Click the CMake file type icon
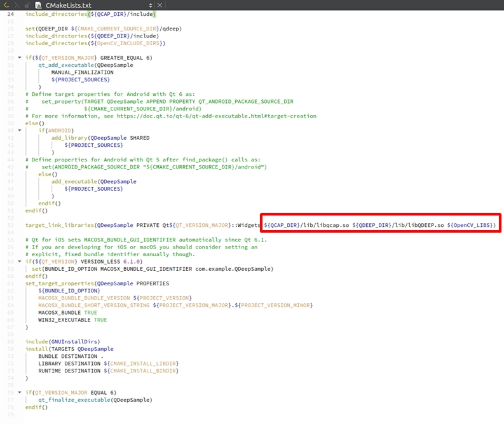Image resolution: width=504 pixels, height=424 pixels. pyautogui.click(x=39, y=5)
